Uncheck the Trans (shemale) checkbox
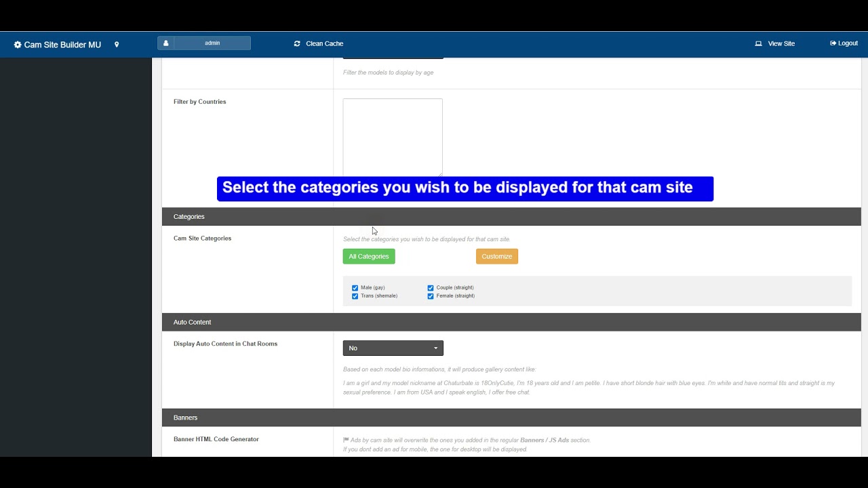 coord(355,296)
